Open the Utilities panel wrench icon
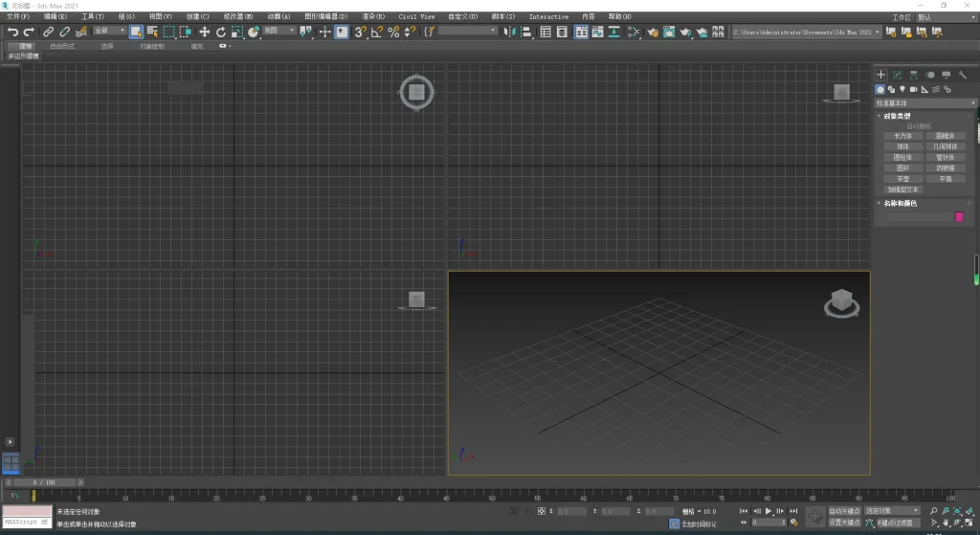 coord(963,75)
